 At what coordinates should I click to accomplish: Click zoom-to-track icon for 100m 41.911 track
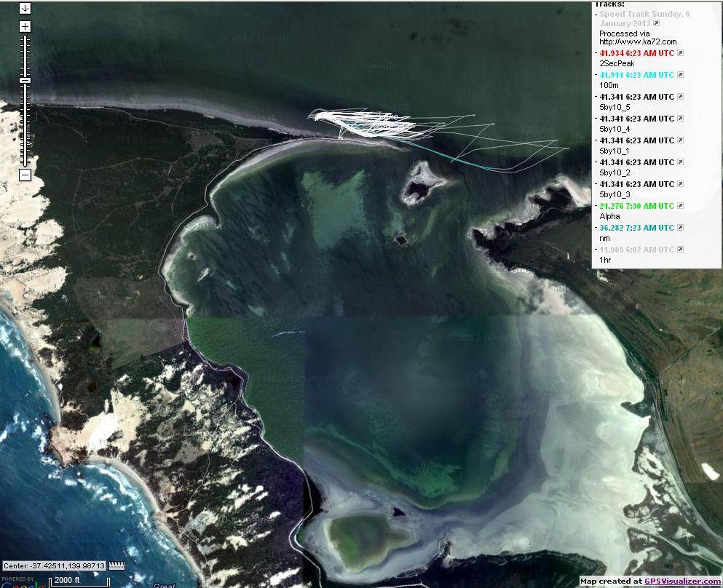coord(681,75)
